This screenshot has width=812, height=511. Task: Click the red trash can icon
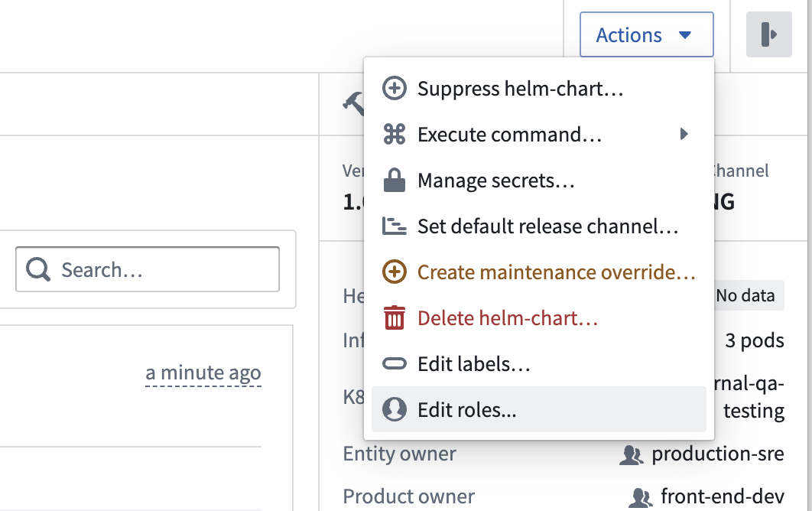394,317
